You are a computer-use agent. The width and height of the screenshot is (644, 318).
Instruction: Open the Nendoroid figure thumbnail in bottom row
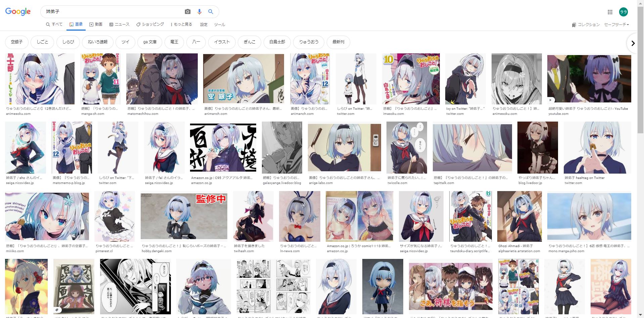point(382,287)
